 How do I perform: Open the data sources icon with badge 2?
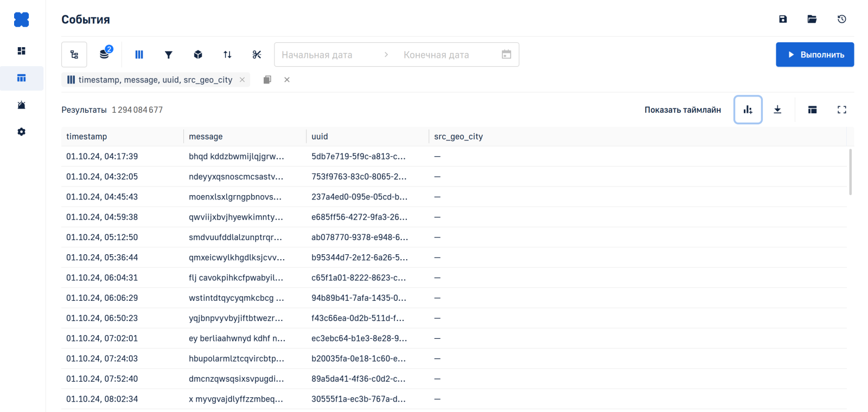[x=105, y=54]
